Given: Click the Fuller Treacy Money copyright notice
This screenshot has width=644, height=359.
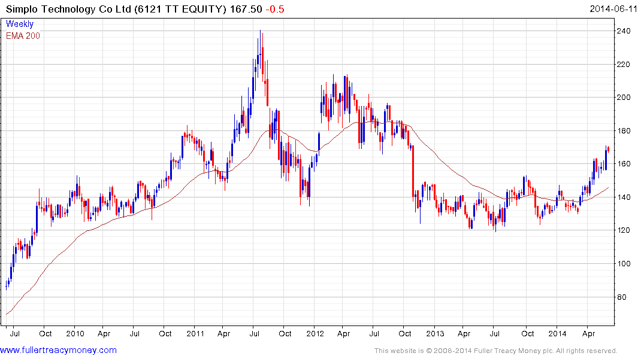Looking at the screenshot, I should point(496,351).
